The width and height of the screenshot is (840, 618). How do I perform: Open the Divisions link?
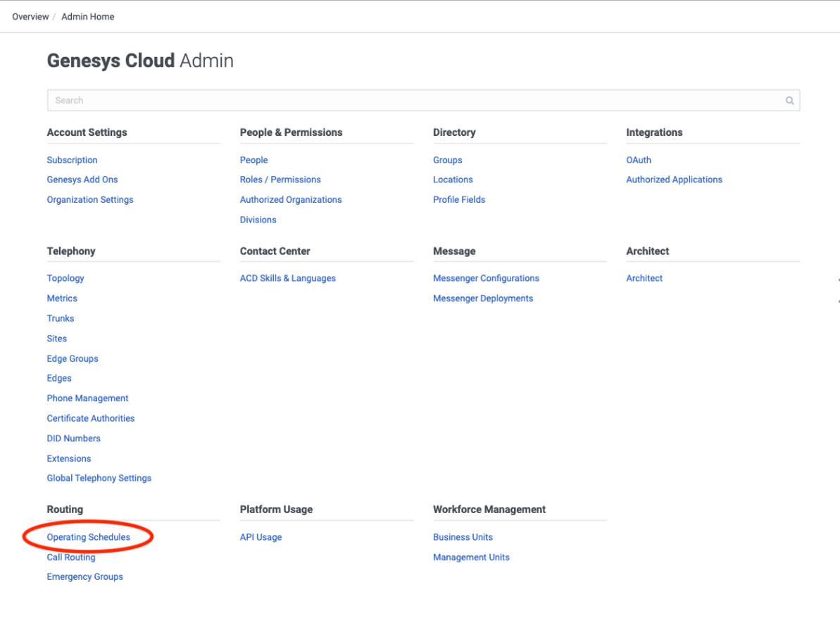[258, 220]
